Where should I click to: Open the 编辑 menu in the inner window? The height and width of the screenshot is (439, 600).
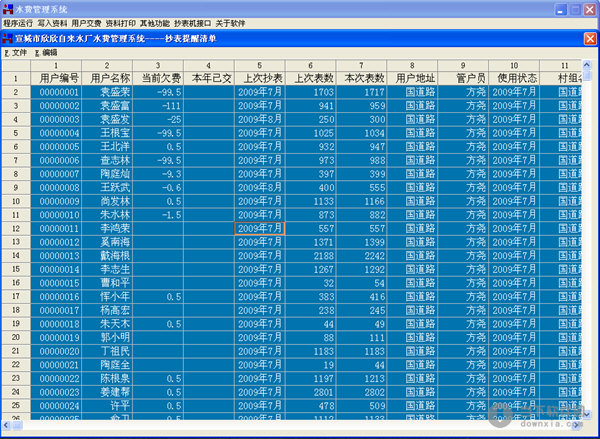pos(46,53)
